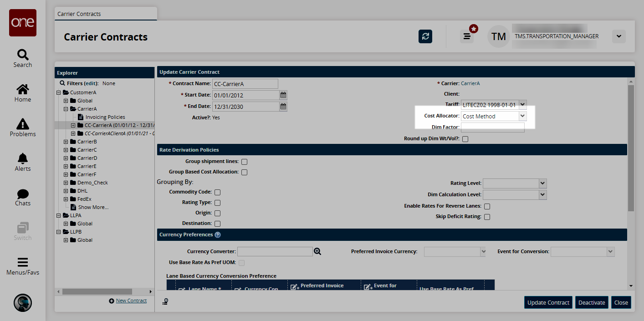Click the Update Contract button

(x=548, y=302)
